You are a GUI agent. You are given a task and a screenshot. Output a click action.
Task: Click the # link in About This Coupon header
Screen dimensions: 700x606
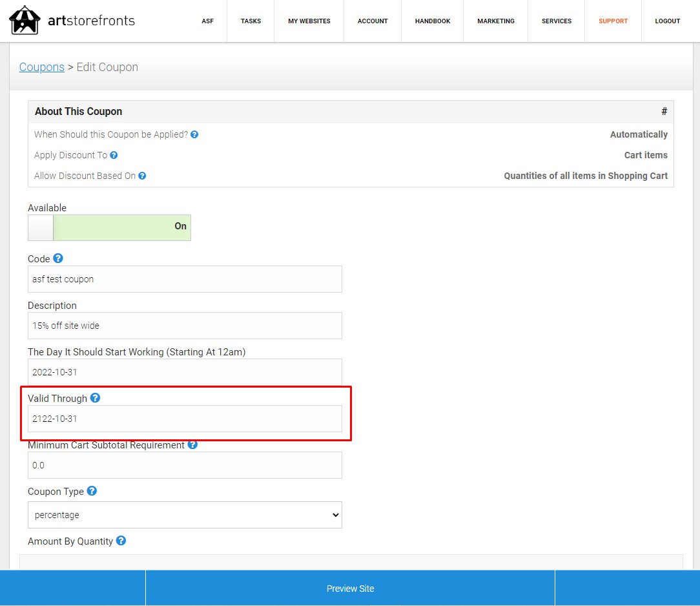(664, 111)
